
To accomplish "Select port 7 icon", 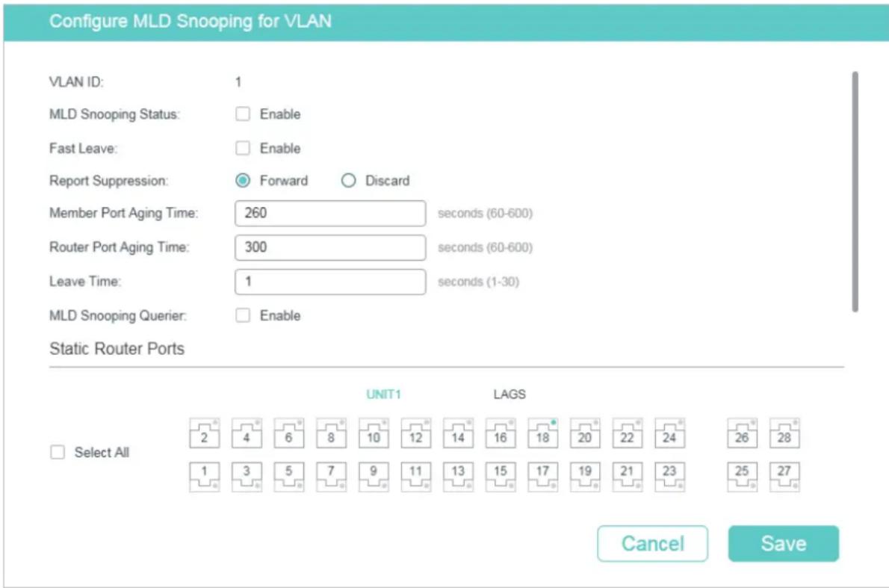I will [x=331, y=476].
